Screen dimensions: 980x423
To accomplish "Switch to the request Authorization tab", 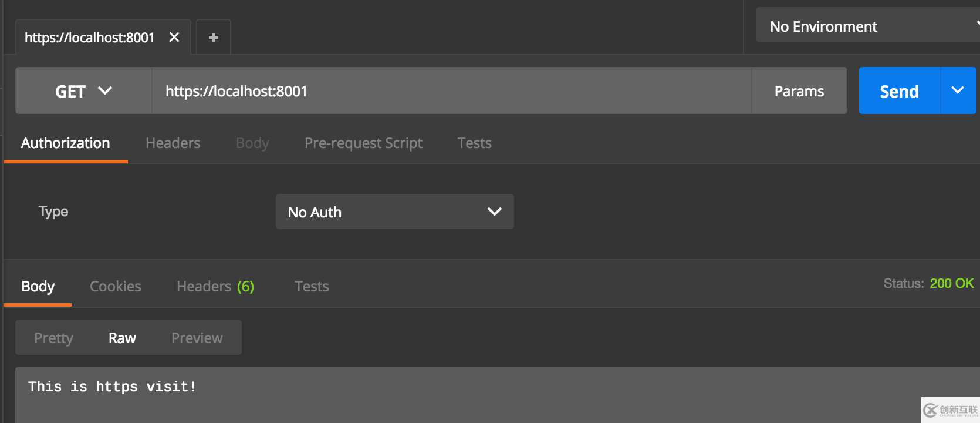I will pos(65,143).
